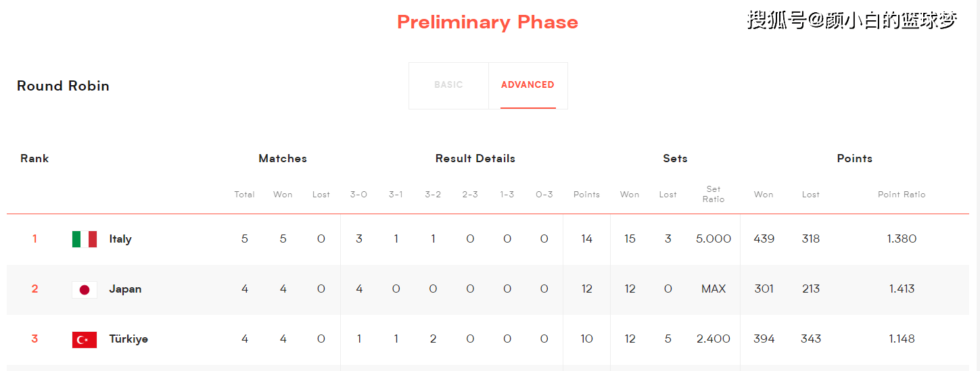Click the Result Details group header
This screenshot has height=371, width=980.
[475, 159]
